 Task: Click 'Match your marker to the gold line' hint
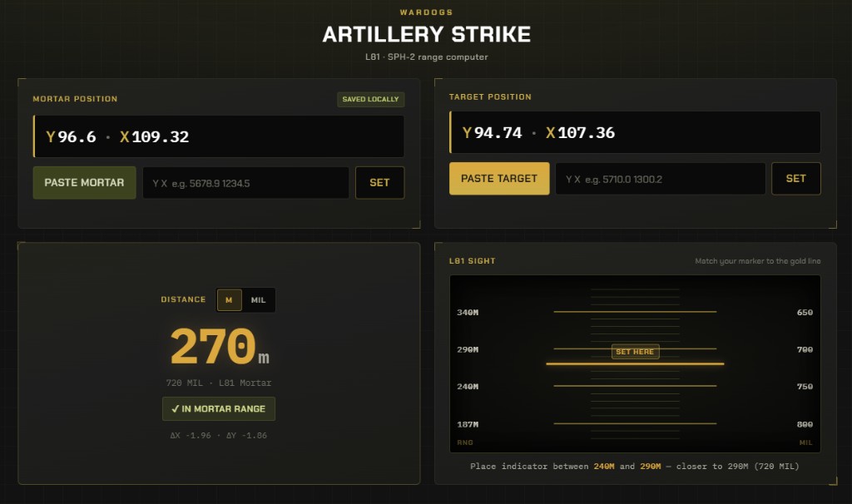pos(757,261)
